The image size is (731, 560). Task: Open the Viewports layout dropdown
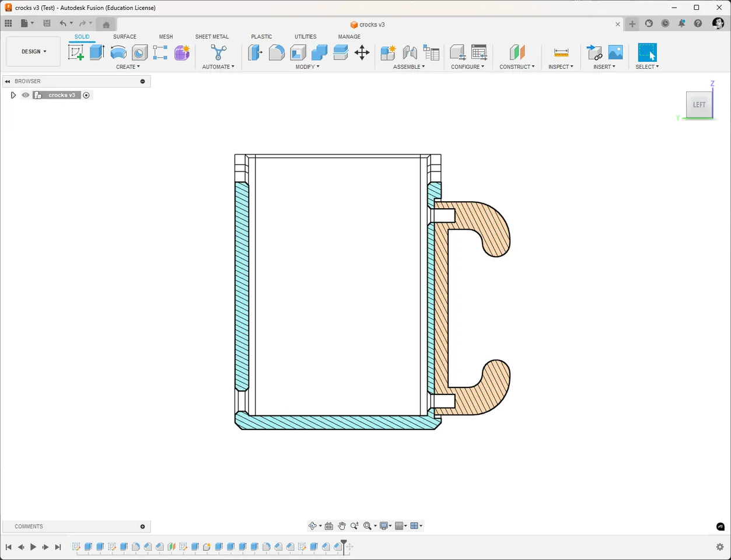pos(417,526)
